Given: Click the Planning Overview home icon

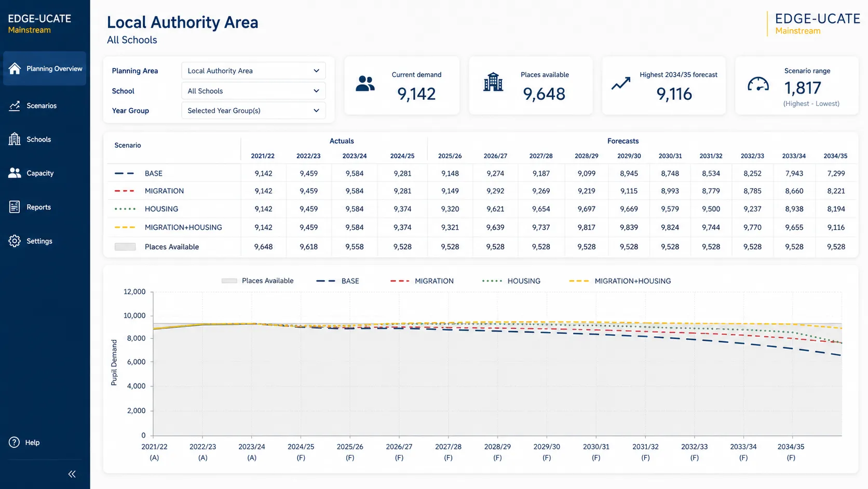Looking at the screenshot, I should [x=15, y=69].
